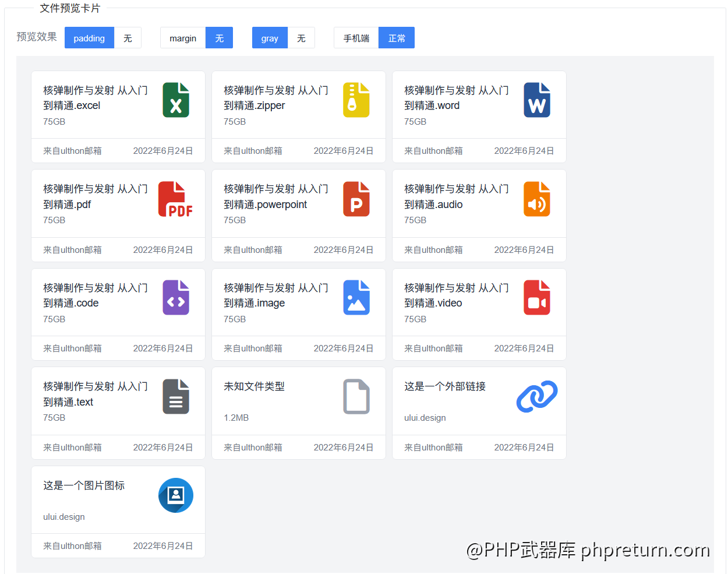Select 正常 normal display mode
The height and width of the screenshot is (574, 728).
(x=397, y=38)
